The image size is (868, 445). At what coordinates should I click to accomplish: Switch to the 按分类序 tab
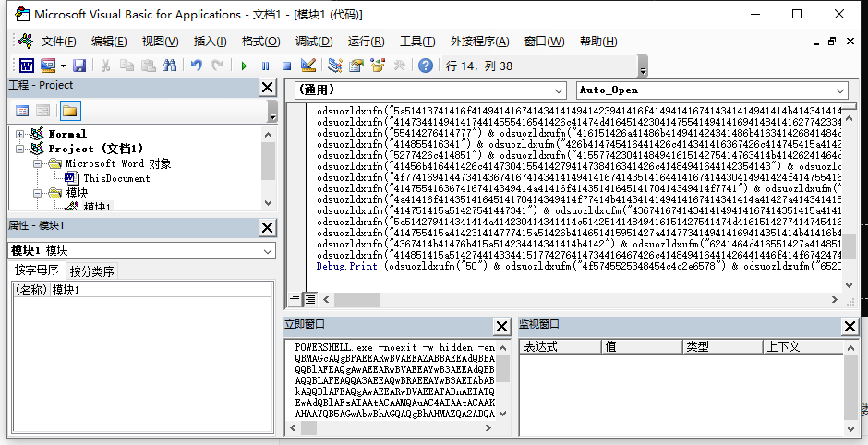[92, 271]
